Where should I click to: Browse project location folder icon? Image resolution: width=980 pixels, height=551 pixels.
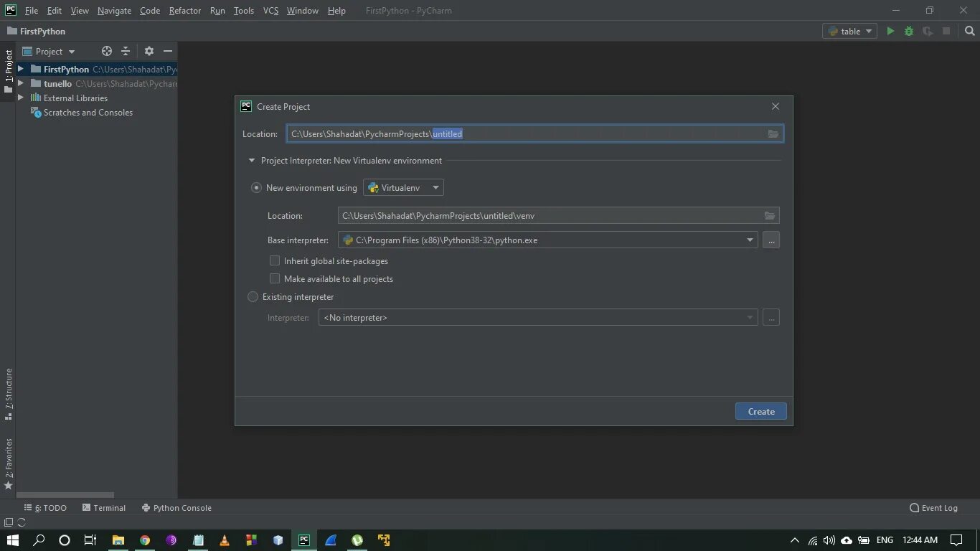tap(773, 134)
